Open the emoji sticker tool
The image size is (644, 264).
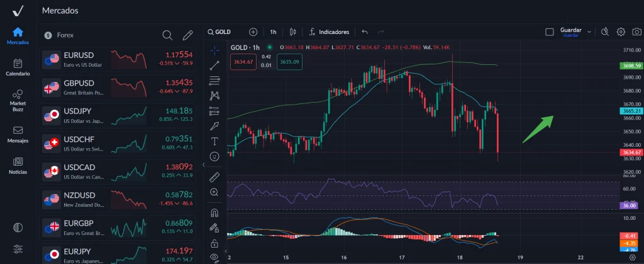point(215,156)
